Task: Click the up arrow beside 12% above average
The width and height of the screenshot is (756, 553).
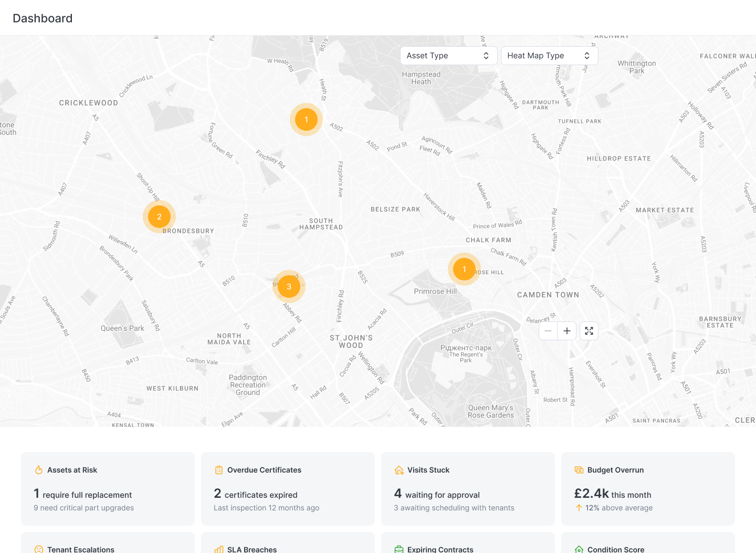Action: coord(579,508)
